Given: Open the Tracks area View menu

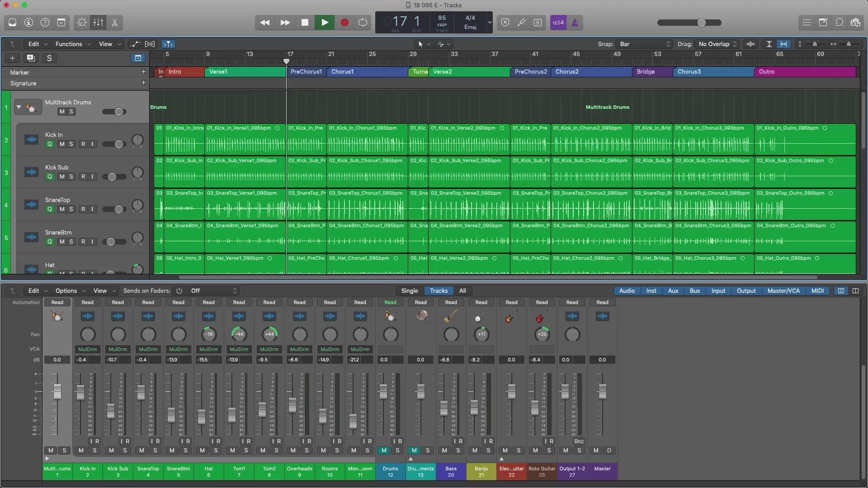Looking at the screenshot, I should click(x=109, y=44).
